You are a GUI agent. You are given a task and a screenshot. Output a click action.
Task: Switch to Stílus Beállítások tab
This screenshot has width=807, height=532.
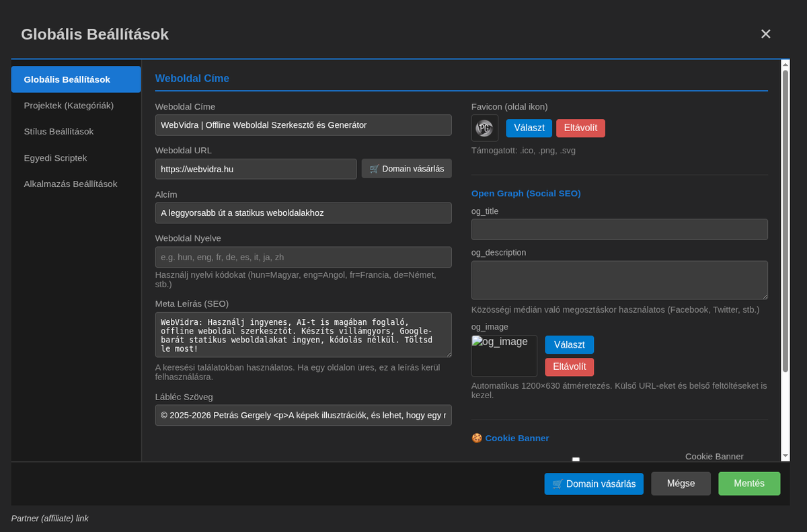point(59,132)
